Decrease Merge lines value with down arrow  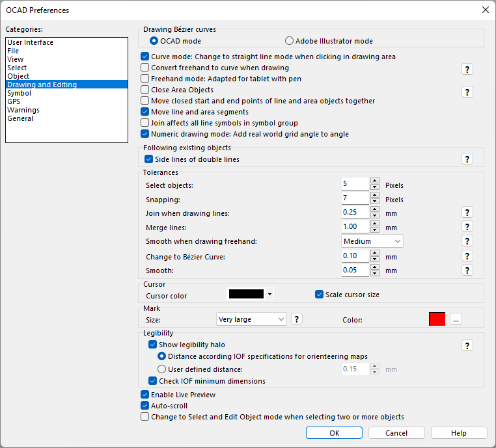375,230
